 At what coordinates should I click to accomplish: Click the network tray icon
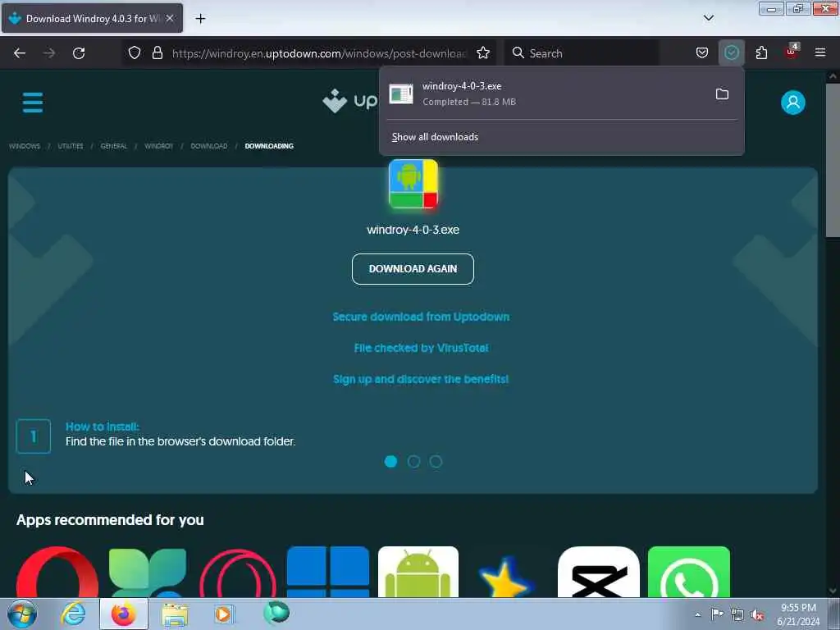point(737,614)
